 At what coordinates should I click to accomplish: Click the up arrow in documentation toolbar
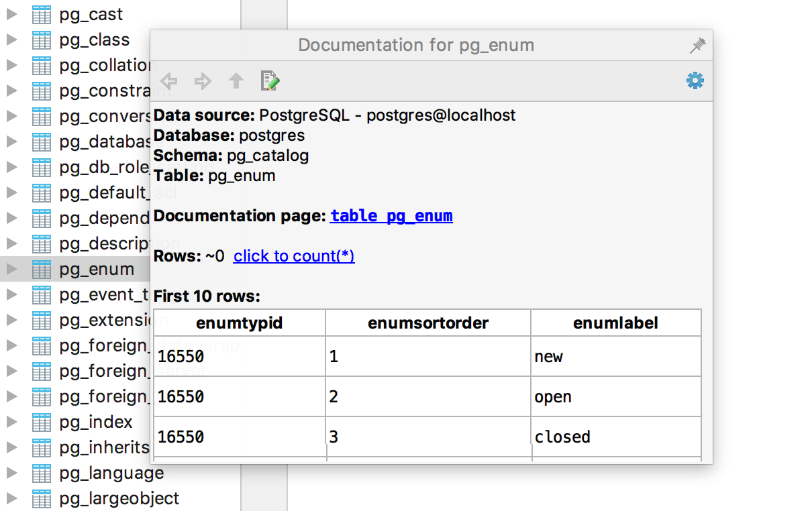236,82
